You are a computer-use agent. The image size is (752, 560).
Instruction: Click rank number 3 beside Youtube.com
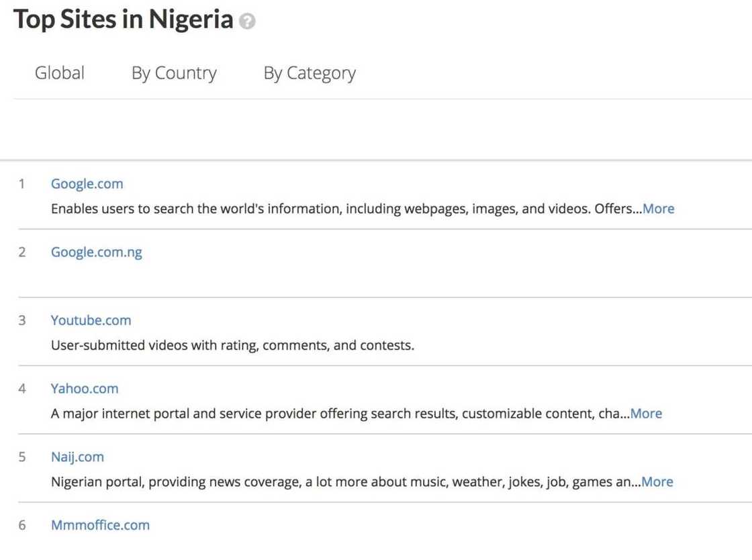point(21,320)
